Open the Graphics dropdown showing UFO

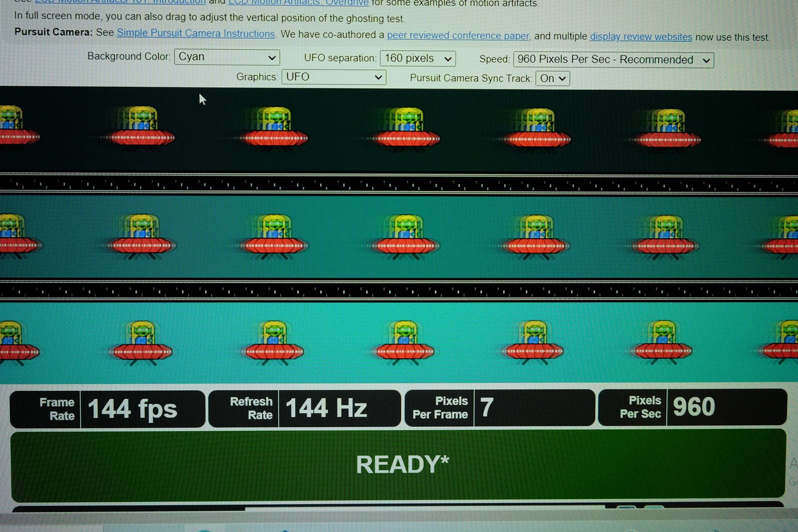(x=334, y=77)
